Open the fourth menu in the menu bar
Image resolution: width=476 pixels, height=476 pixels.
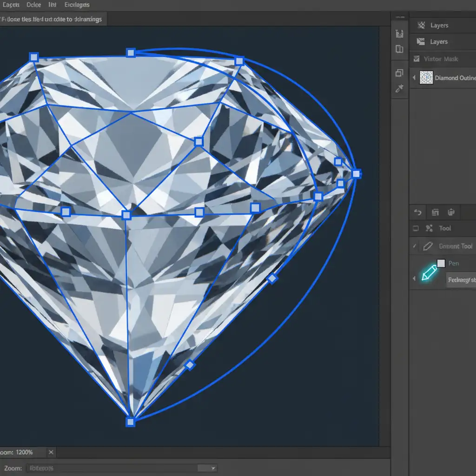[x=77, y=5]
